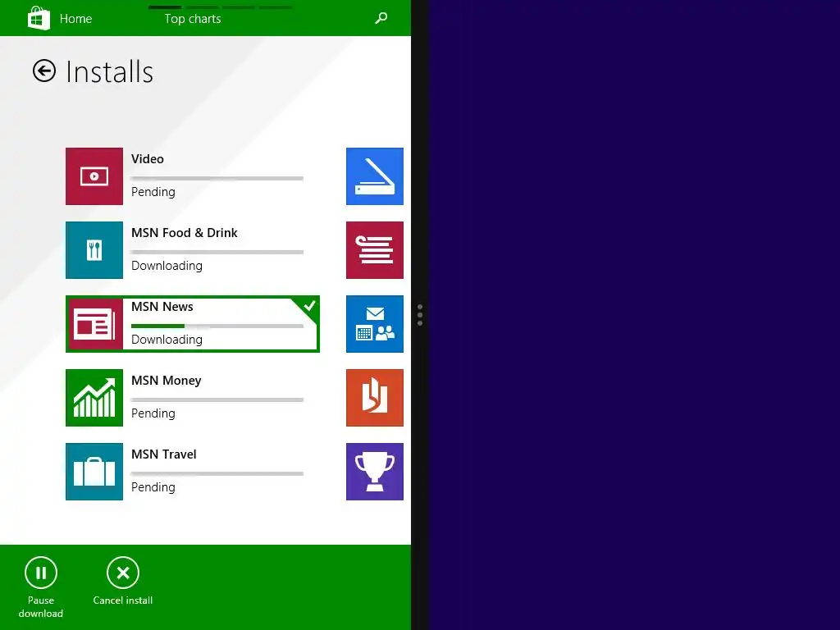
Task: Open the Top charts section
Action: [192, 19]
